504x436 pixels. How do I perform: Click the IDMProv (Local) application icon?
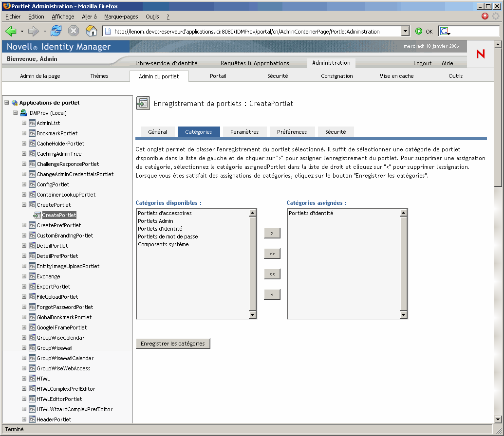coord(23,113)
